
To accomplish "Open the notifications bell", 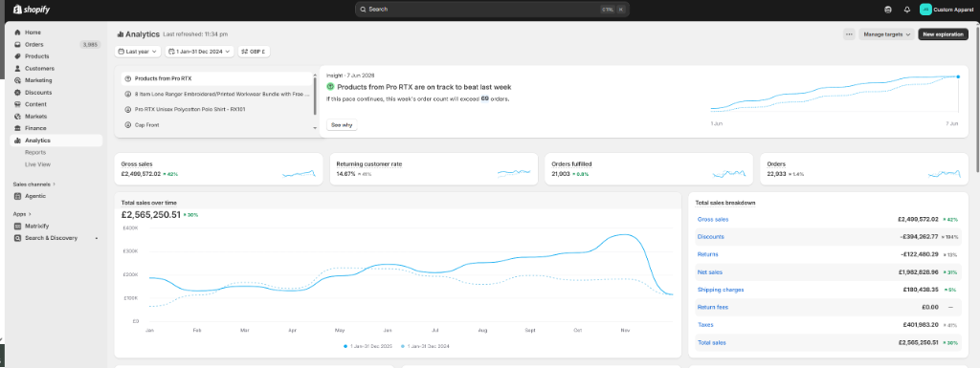I will pyautogui.click(x=907, y=10).
